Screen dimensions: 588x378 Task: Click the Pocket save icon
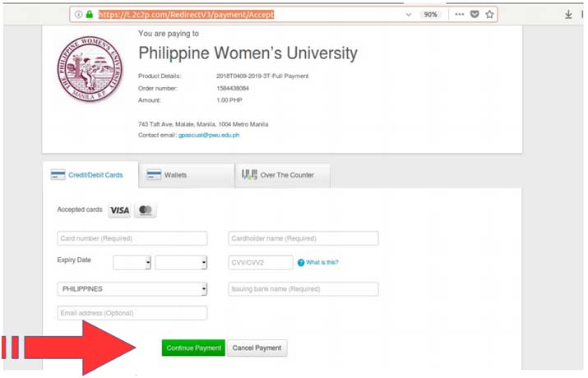475,14
